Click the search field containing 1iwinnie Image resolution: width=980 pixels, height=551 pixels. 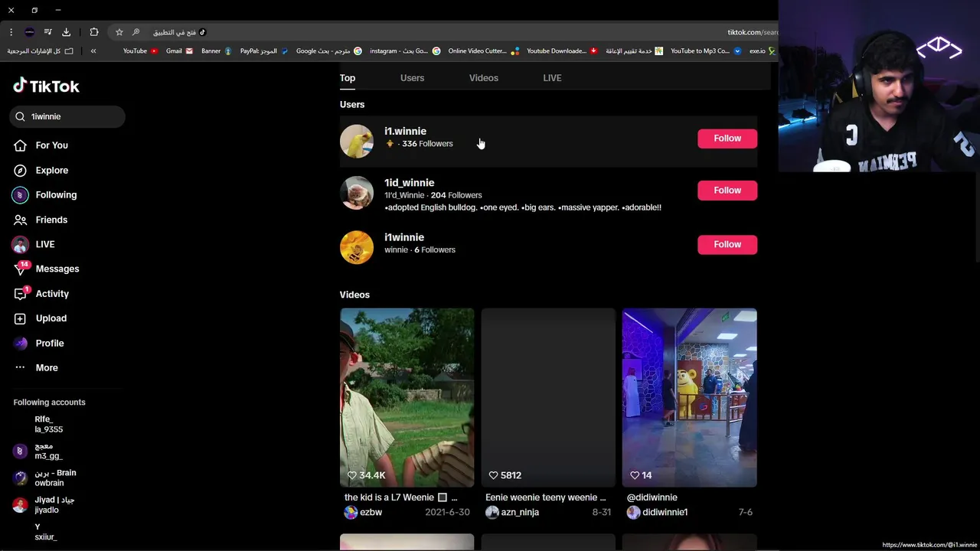(x=67, y=116)
